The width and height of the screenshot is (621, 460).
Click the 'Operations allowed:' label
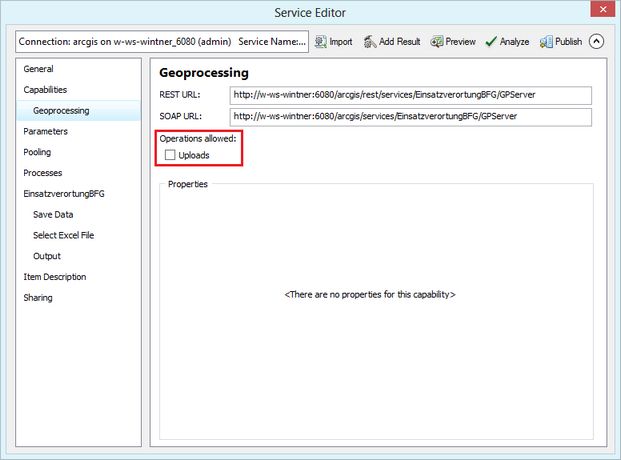[x=198, y=139]
